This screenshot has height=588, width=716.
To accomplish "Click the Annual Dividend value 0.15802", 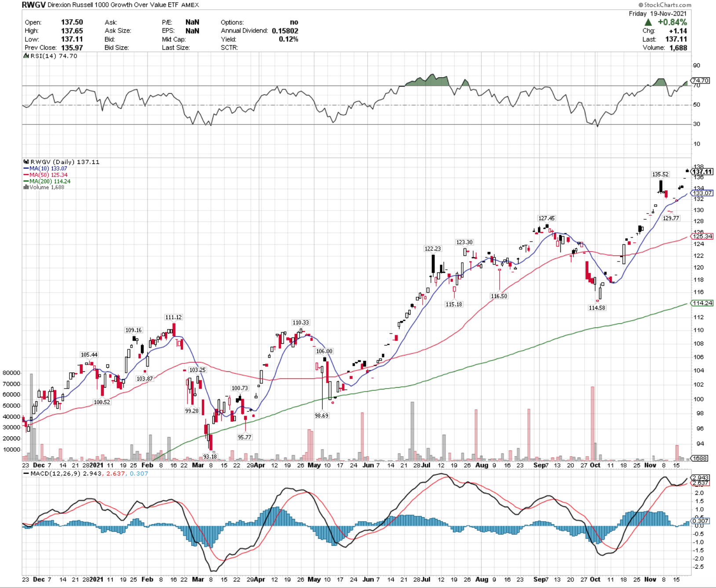I will coord(285,31).
